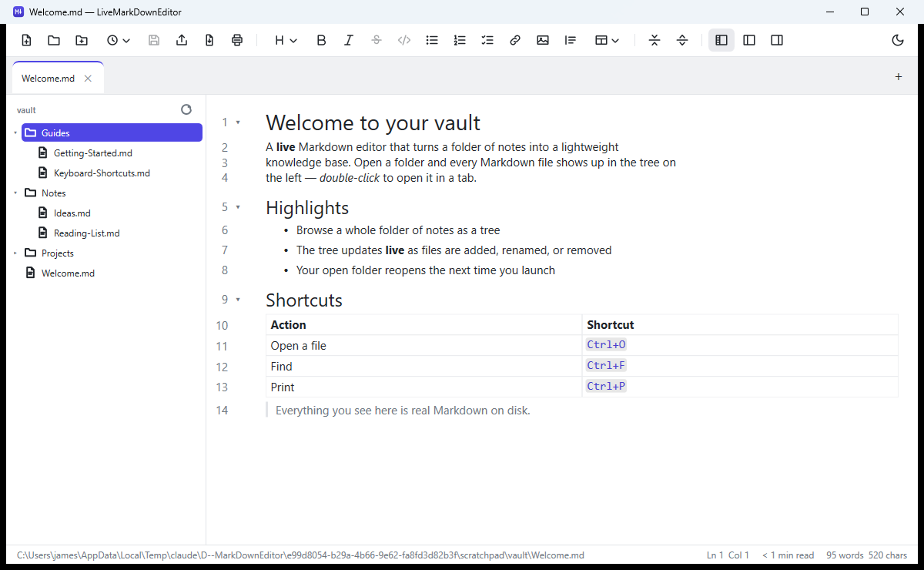Insert inline code formatting
The height and width of the screenshot is (570, 924).
click(404, 41)
